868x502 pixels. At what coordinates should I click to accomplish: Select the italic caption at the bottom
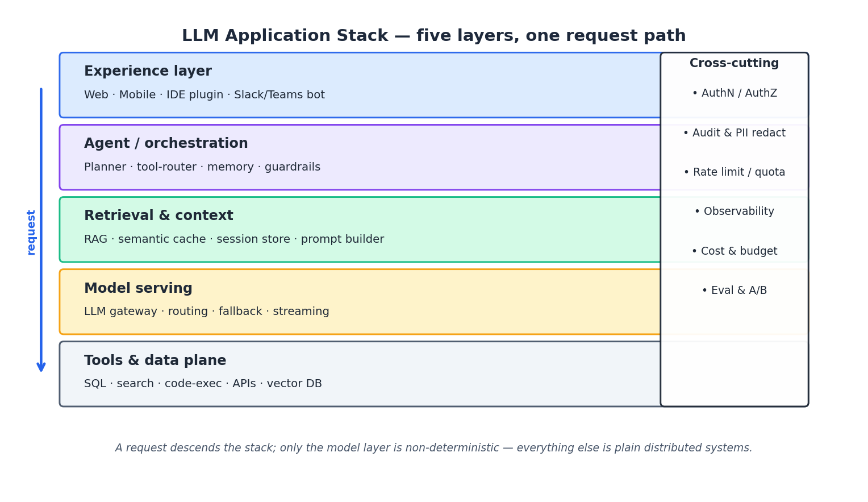[433, 447]
